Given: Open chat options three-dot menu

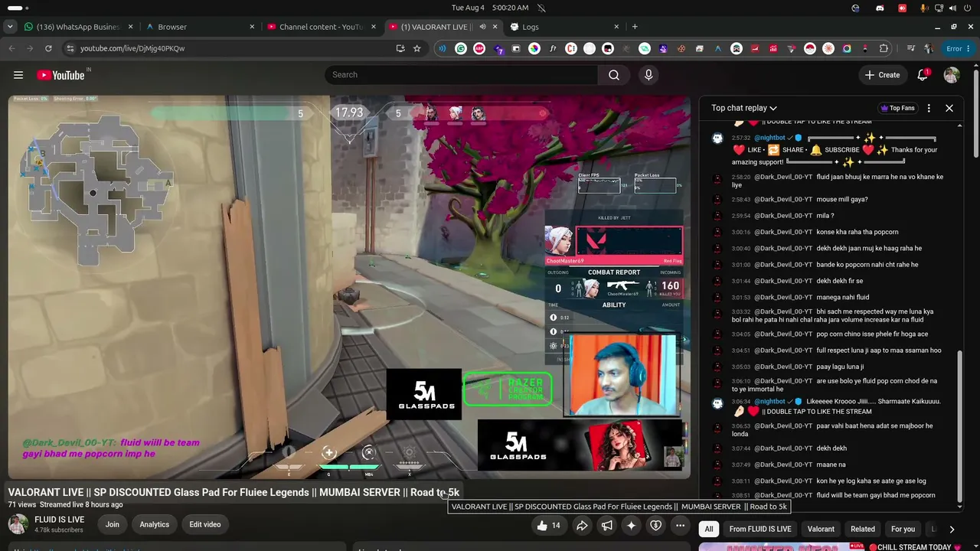Looking at the screenshot, I should pyautogui.click(x=929, y=108).
